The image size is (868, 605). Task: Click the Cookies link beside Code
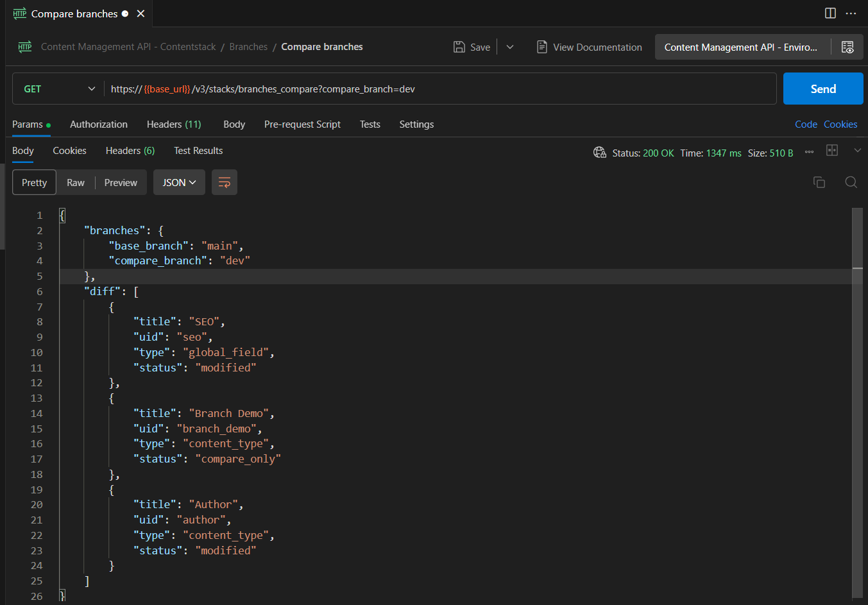(840, 124)
